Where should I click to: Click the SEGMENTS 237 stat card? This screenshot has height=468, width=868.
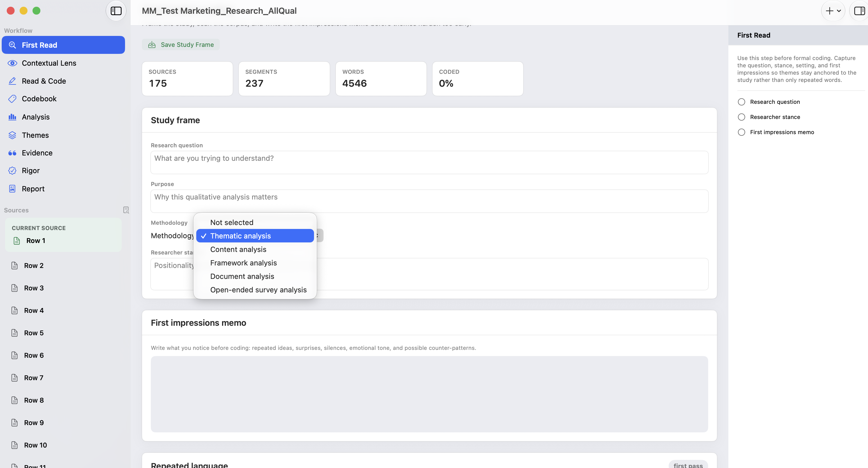click(284, 79)
